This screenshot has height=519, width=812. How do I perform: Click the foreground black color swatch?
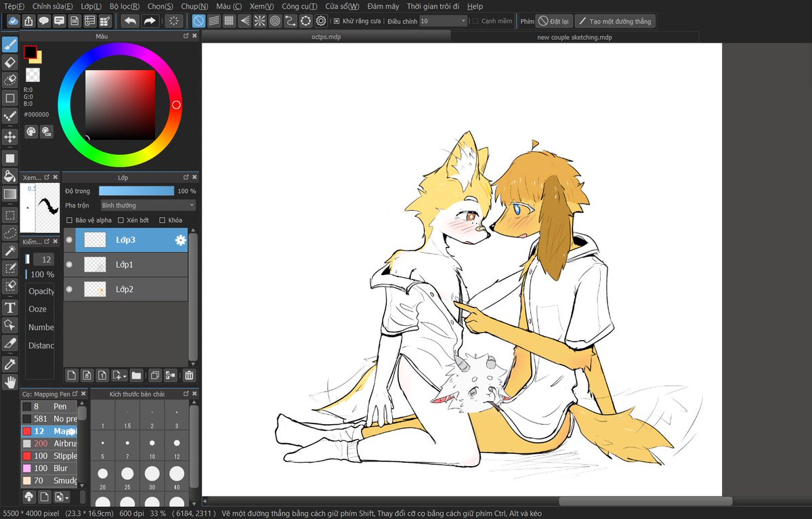point(30,52)
